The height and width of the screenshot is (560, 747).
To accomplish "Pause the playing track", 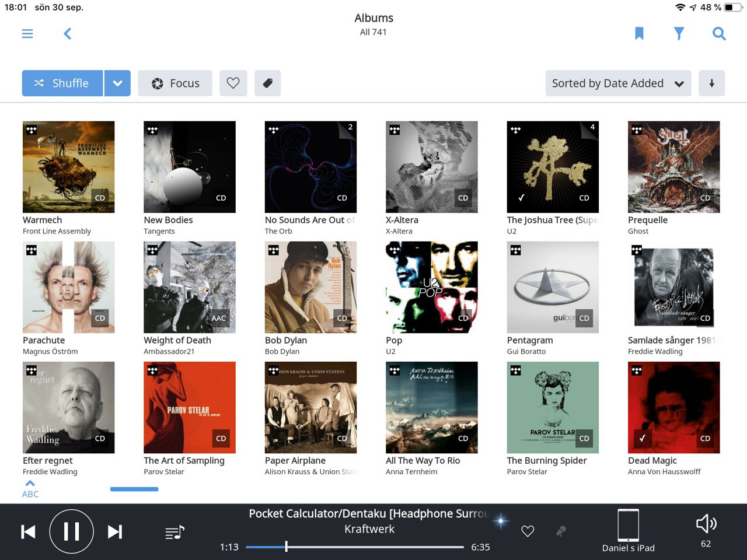I will [x=71, y=531].
